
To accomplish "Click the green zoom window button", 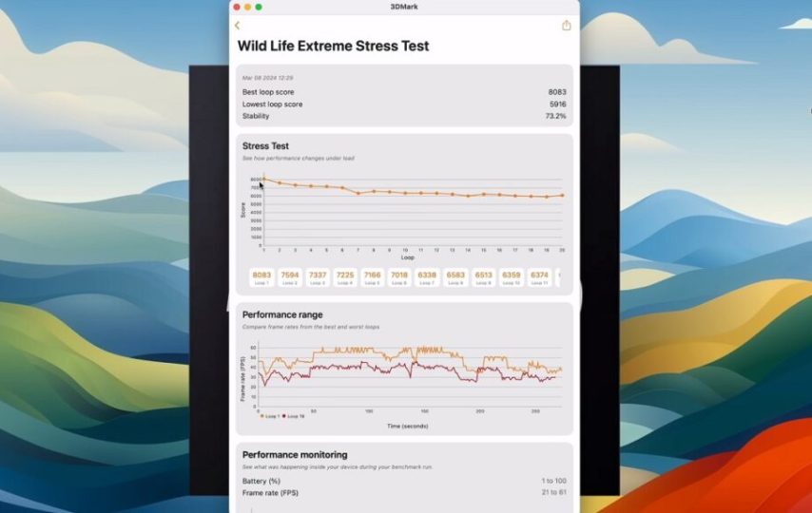I will coord(259,7).
